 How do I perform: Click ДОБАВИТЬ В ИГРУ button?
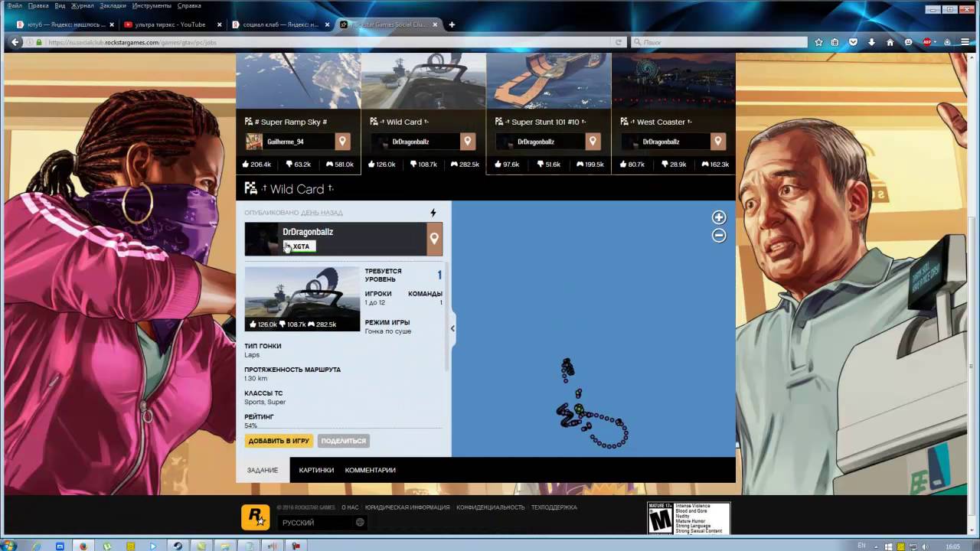pos(279,441)
